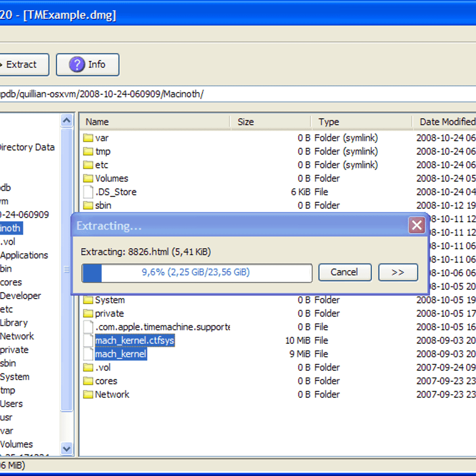476x476 pixels.
Task: Click the path address field
Action: 238,94
